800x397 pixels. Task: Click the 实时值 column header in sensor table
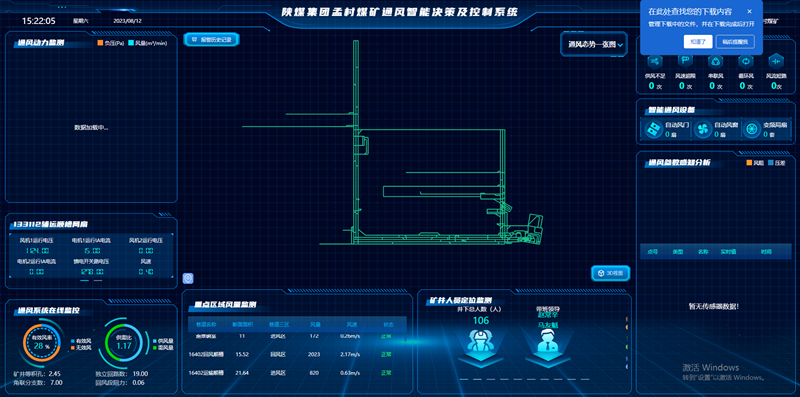[728, 252]
